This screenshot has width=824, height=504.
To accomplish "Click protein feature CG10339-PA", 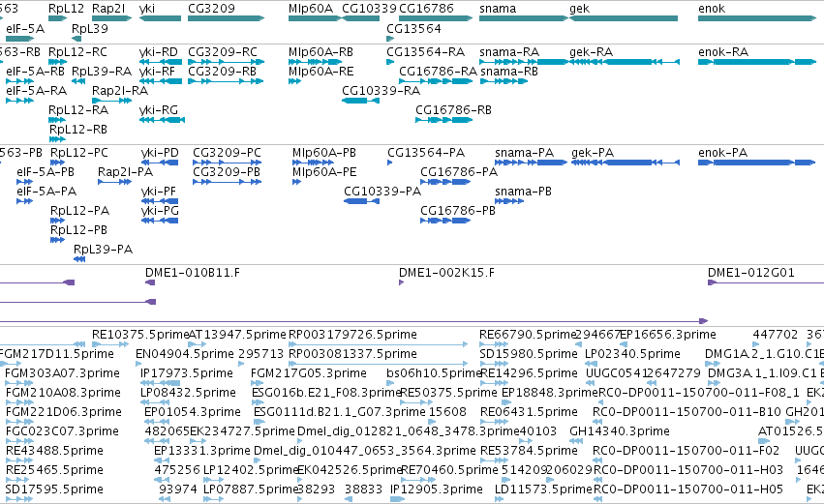I will coord(361,201).
